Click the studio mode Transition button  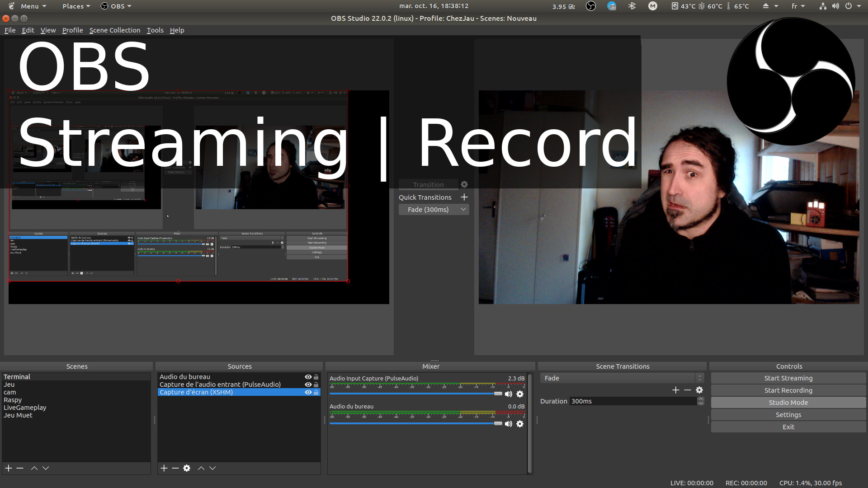click(x=428, y=184)
